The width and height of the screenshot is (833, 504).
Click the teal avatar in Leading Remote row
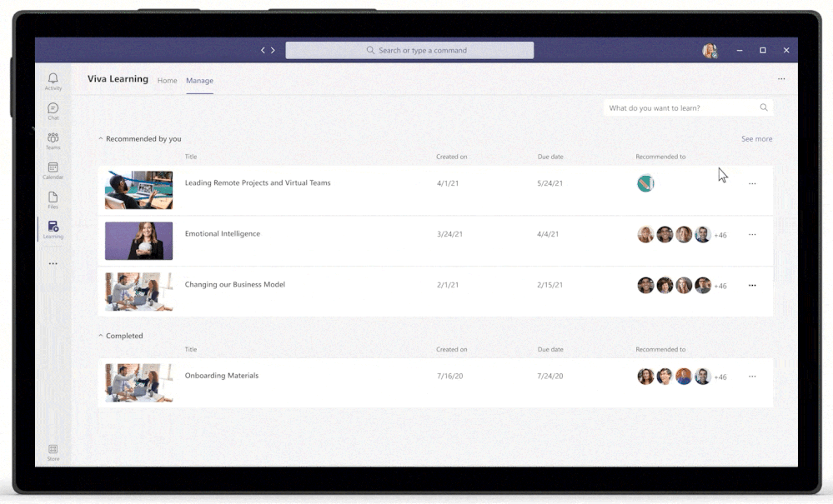(645, 183)
